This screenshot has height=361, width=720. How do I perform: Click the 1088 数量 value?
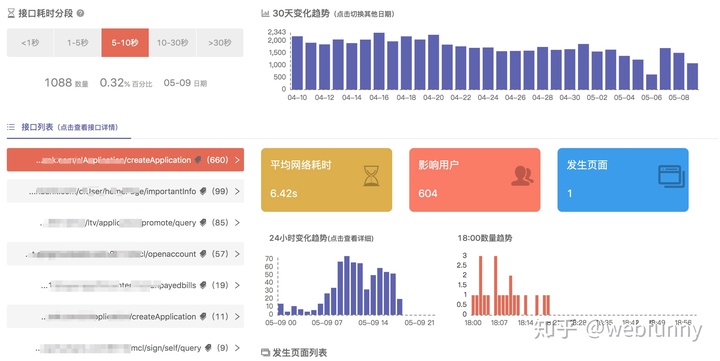pos(66,83)
